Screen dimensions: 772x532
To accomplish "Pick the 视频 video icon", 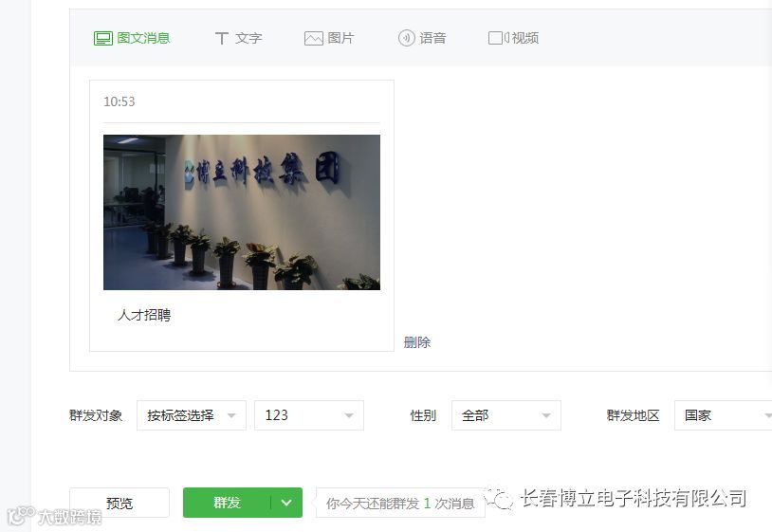I will point(498,38).
